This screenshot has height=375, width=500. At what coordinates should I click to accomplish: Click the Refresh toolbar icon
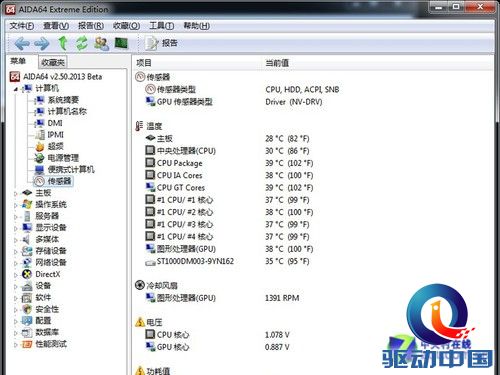(x=82, y=43)
